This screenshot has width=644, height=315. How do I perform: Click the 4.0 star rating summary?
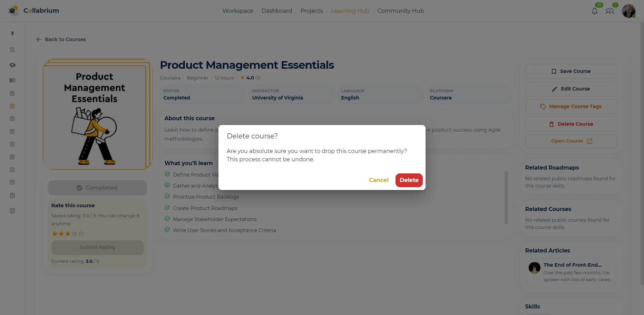coord(250,78)
